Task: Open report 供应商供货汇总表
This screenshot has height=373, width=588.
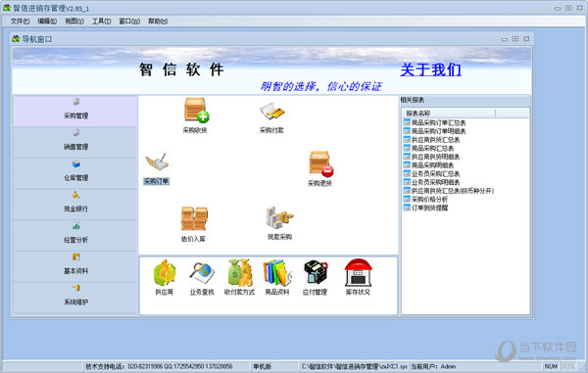Action: pos(431,140)
